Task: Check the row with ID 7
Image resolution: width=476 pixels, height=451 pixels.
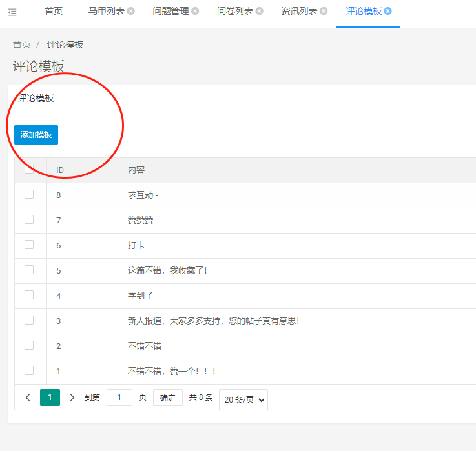Action: (29, 219)
